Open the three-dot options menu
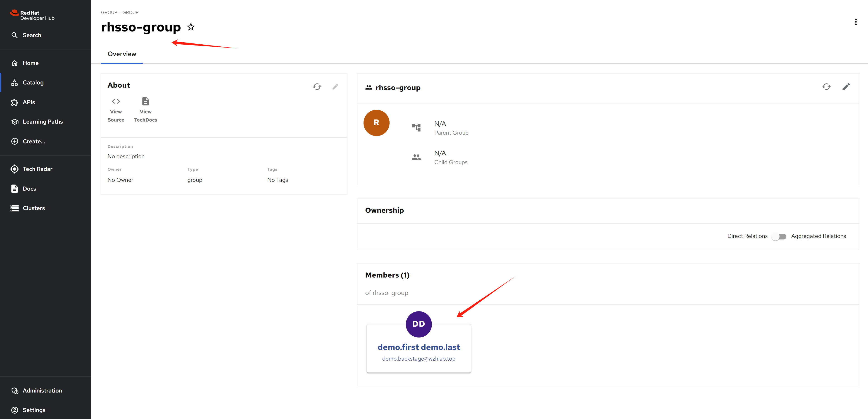Image resolution: width=868 pixels, height=419 pixels. (x=856, y=22)
